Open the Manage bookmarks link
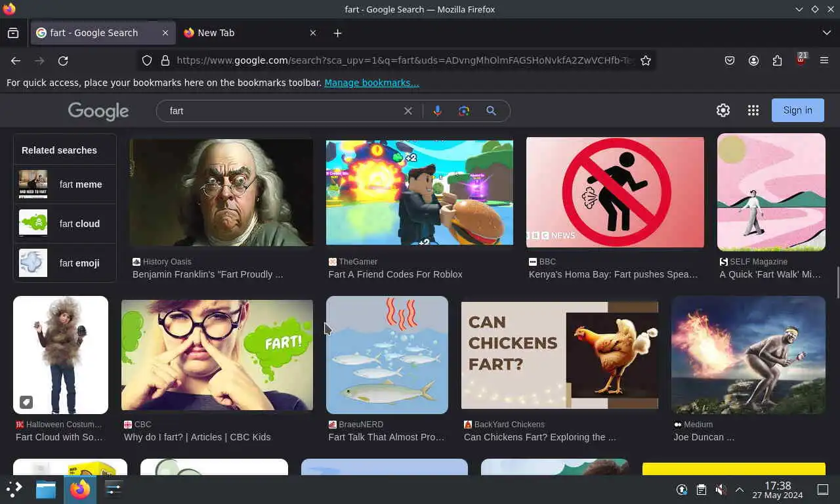840x504 pixels. [x=371, y=83]
